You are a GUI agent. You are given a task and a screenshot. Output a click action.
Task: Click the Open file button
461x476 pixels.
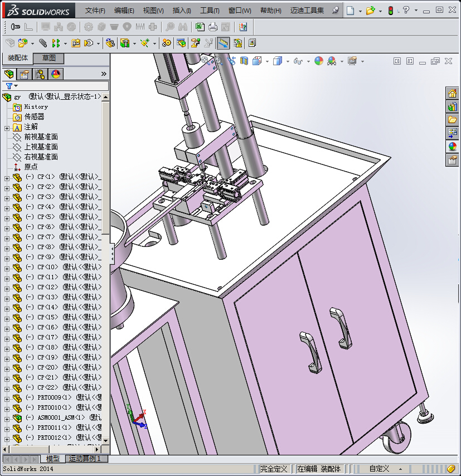[x=370, y=11]
